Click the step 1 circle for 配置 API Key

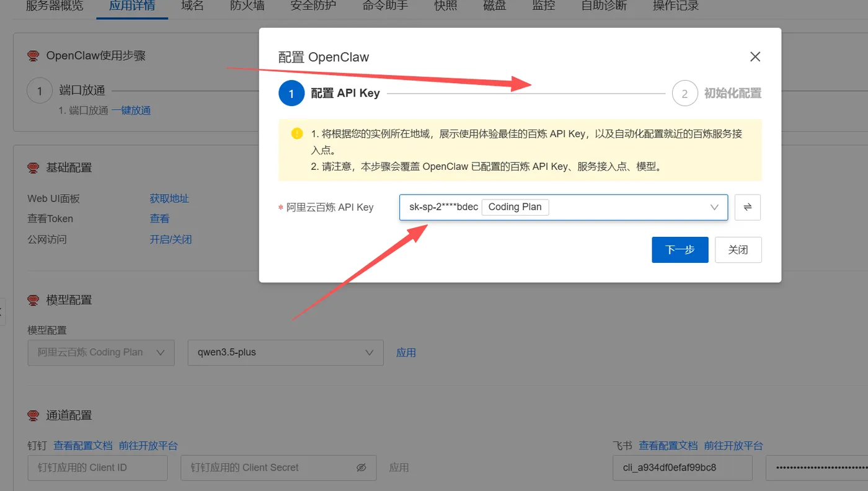(291, 94)
